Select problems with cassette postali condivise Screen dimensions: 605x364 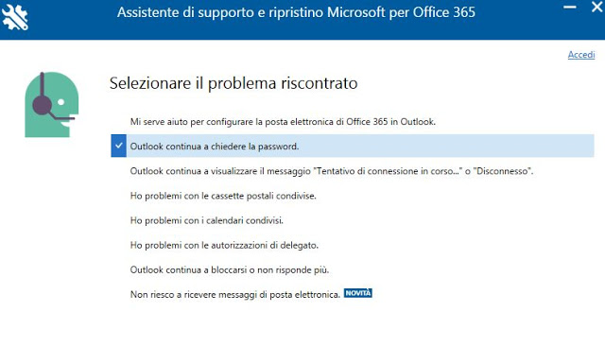point(223,196)
